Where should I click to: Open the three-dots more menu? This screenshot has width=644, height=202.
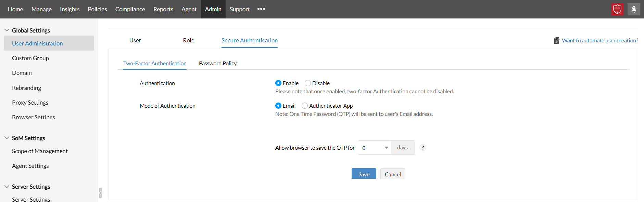pos(261,9)
